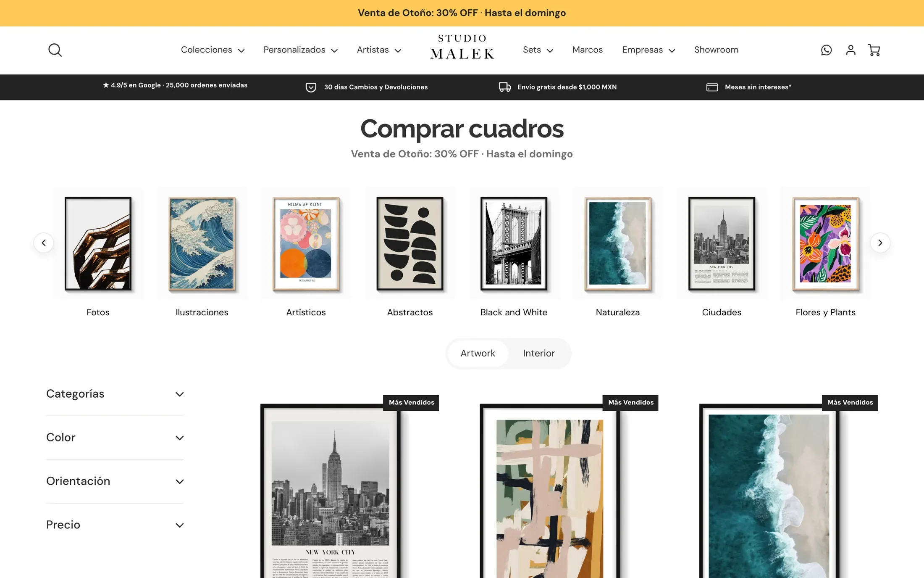Open the search magnifier icon

[55, 50]
